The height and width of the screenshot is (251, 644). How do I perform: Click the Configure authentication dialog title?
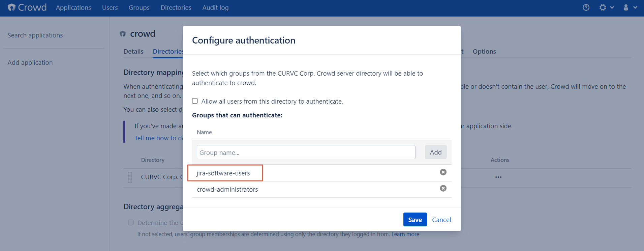tap(244, 40)
